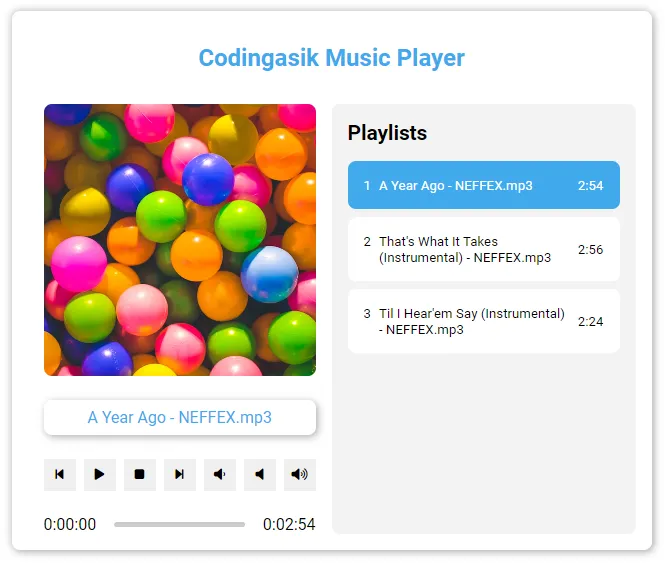Click the 2:56 duration of track two

click(590, 249)
